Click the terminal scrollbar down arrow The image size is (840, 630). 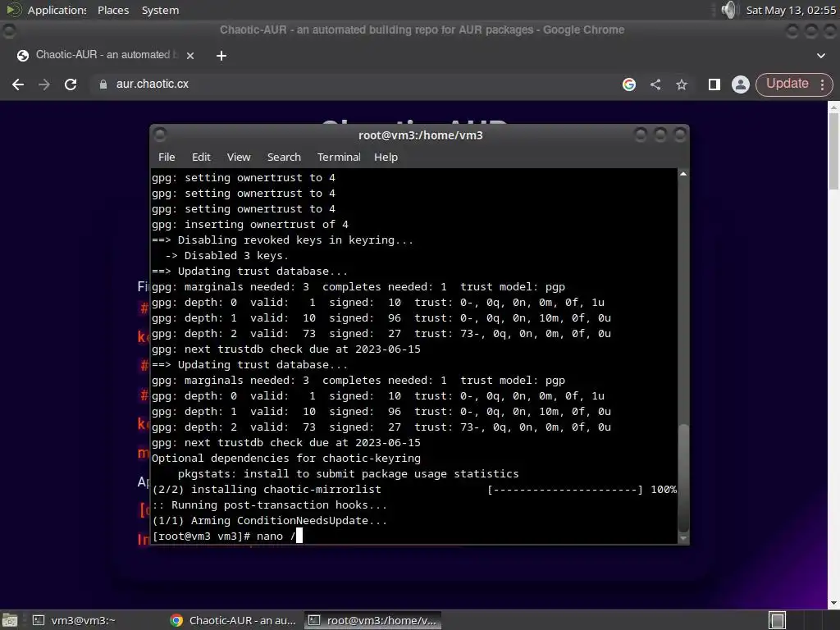click(683, 538)
